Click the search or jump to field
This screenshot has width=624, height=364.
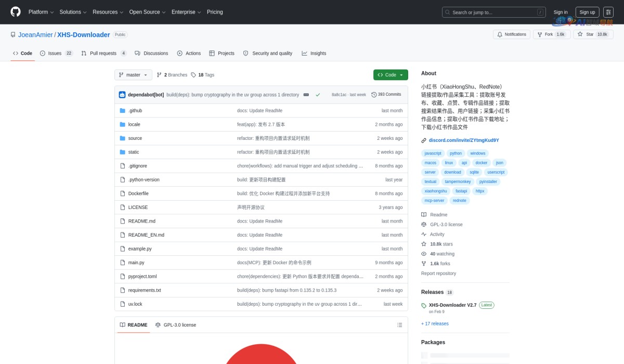[493, 11]
